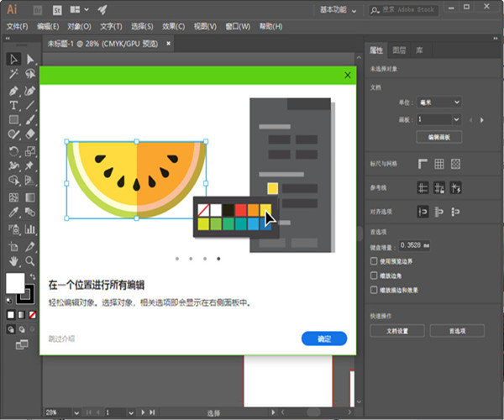Show the grid icon in Properties panel

pyautogui.click(x=438, y=164)
